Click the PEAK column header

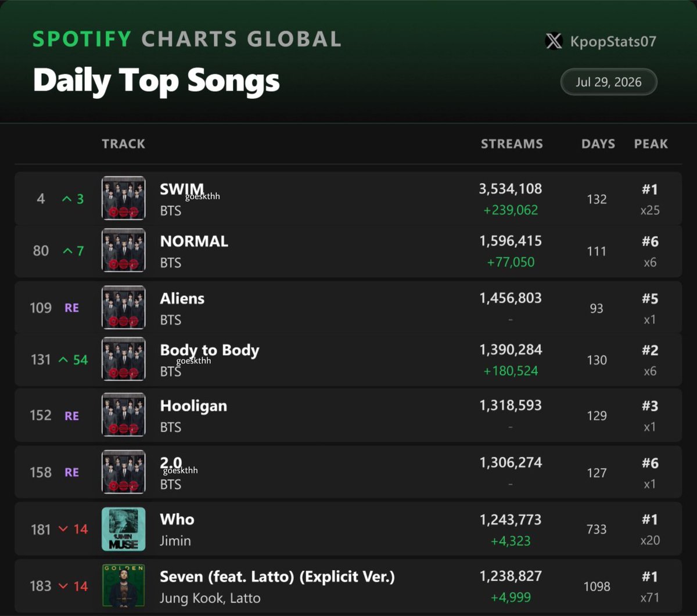coord(651,144)
